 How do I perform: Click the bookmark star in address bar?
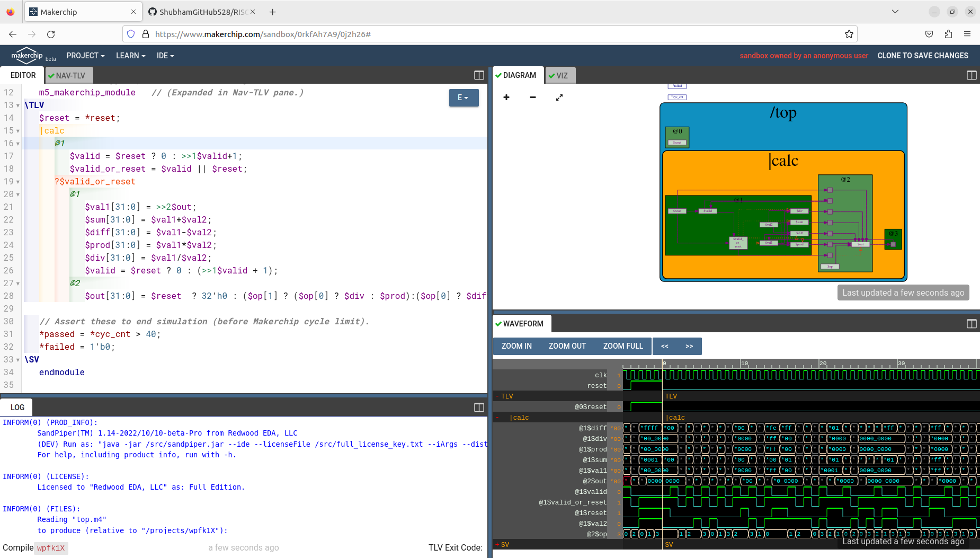tap(849, 34)
